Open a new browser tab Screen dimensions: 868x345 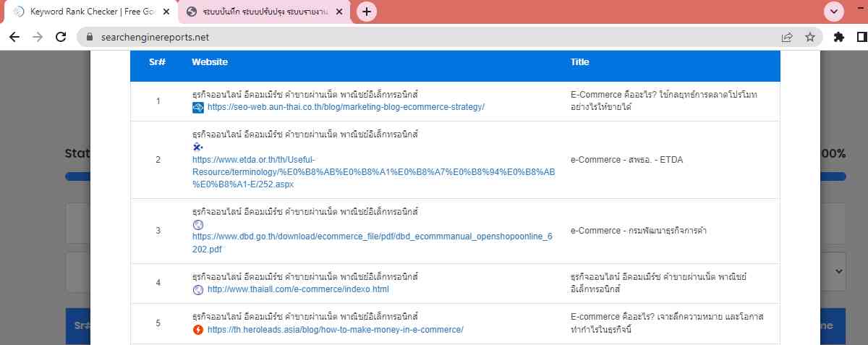click(x=367, y=12)
